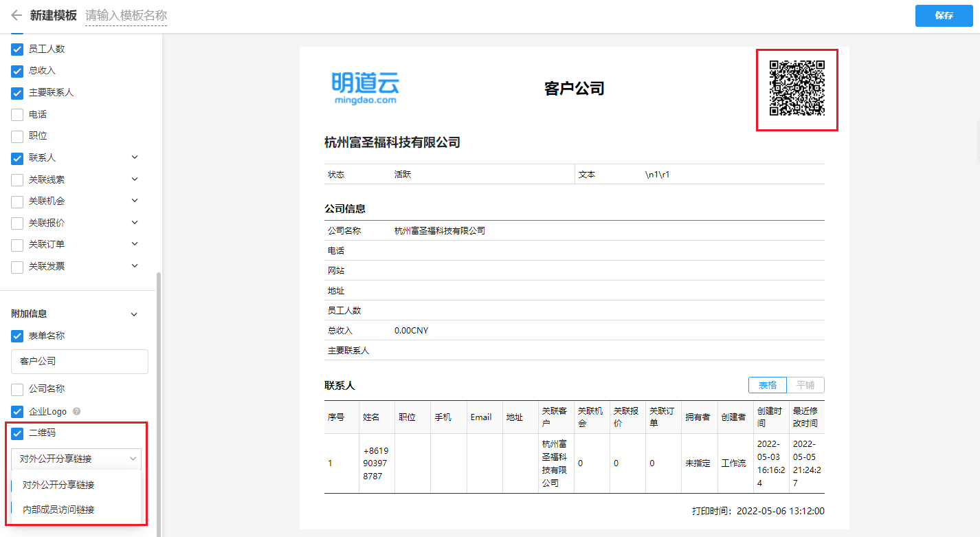Click the 保存 button

point(944,16)
